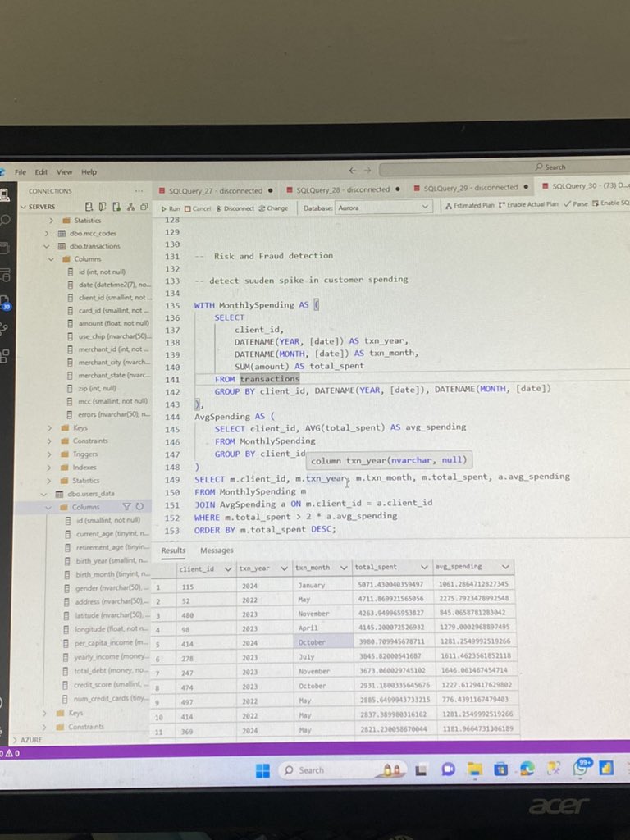Expand the Keys folder under transactions

[x=49, y=428]
